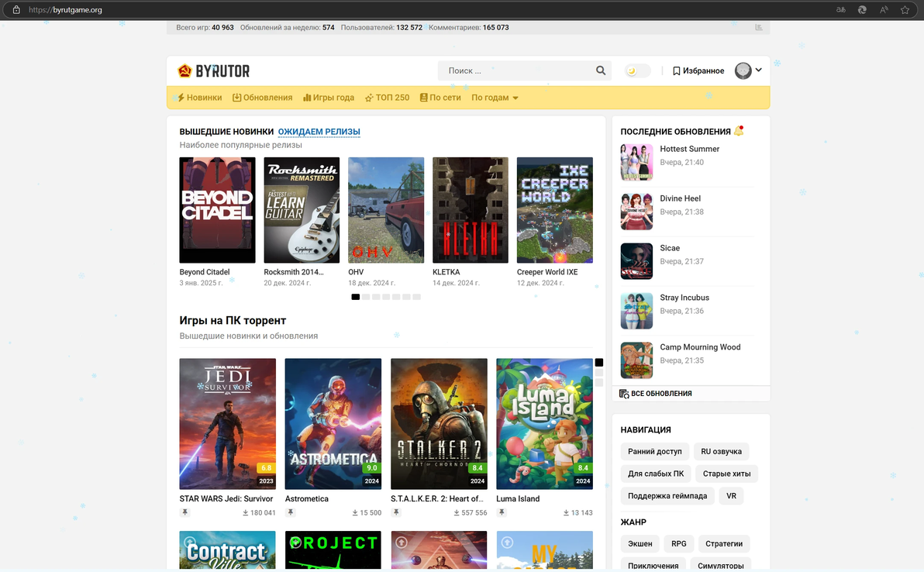Screen dimensions: 924x572
Task: Expand the По годам dropdown
Action: pos(495,98)
